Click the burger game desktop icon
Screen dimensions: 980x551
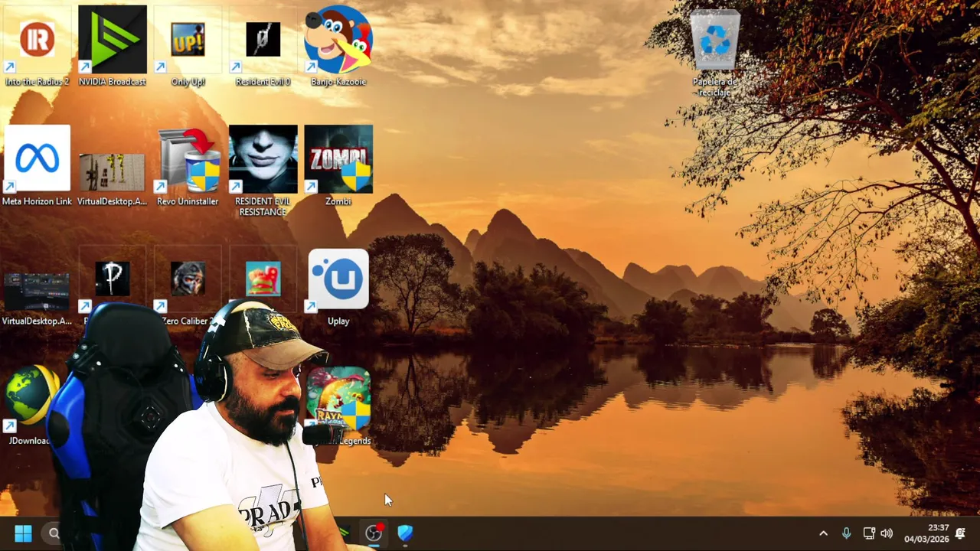point(263,279)
